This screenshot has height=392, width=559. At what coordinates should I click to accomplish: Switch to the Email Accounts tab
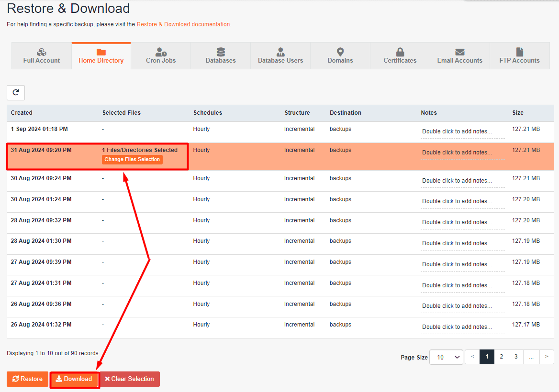459,55
